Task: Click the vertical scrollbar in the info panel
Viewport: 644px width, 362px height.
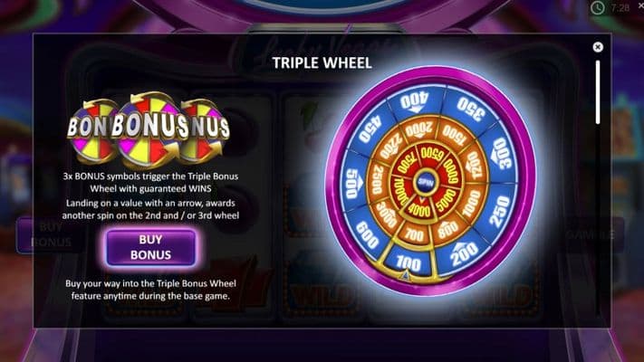Action: [x=598, y=92]
